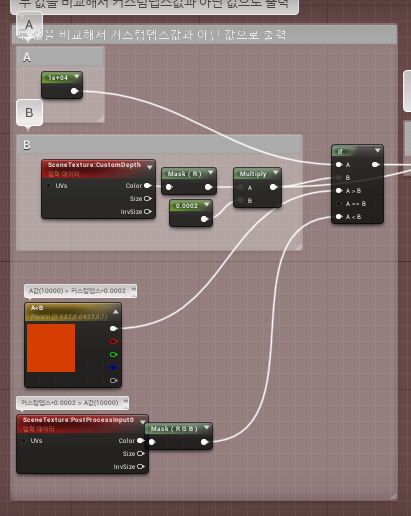
Task: Expand the Mask ( R ) node arrow
Action: point(210,172)
